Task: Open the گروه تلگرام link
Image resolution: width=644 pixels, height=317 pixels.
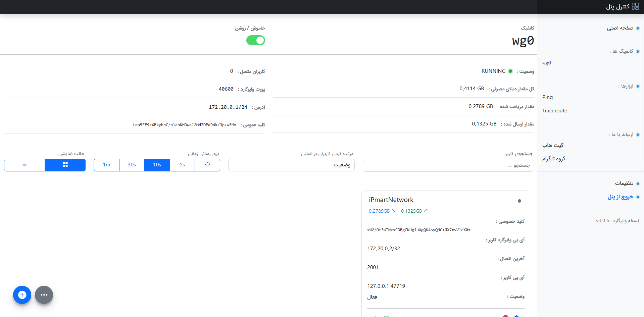Action: pos(554,158)
